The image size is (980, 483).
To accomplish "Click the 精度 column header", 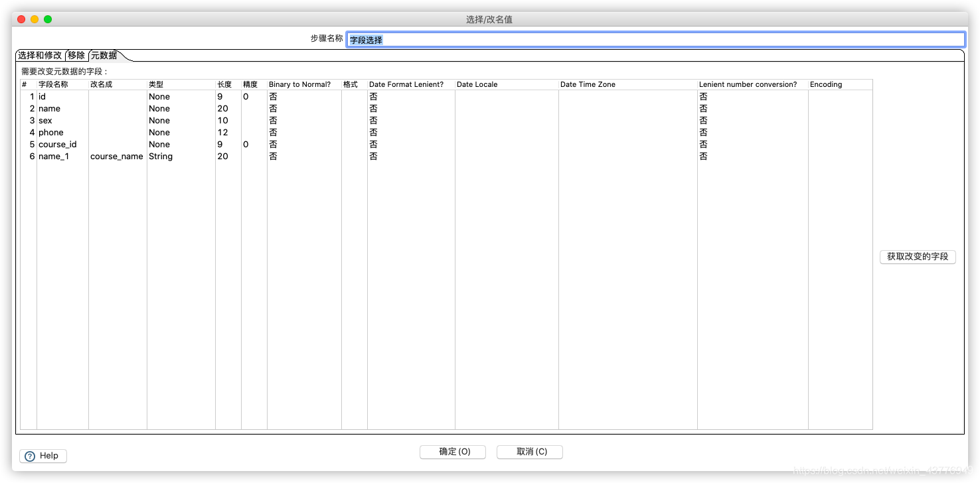I will [x=254, y=84].
